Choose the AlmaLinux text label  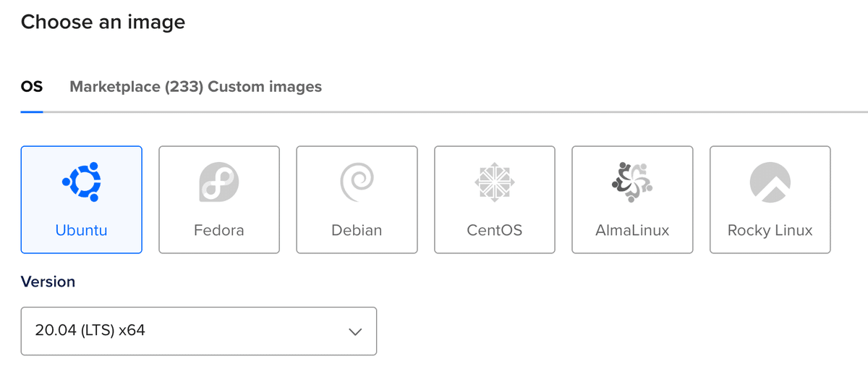tap(632, 231)
